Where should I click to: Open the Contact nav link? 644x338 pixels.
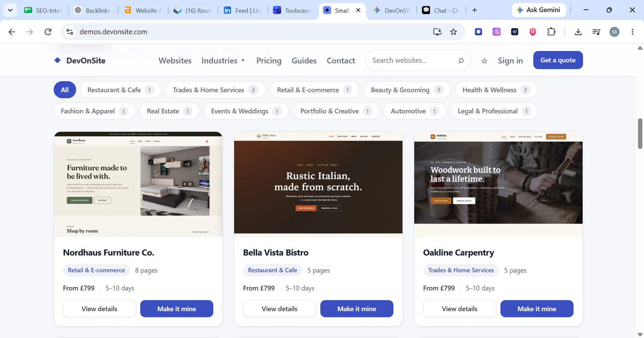(x=341, y=61)
